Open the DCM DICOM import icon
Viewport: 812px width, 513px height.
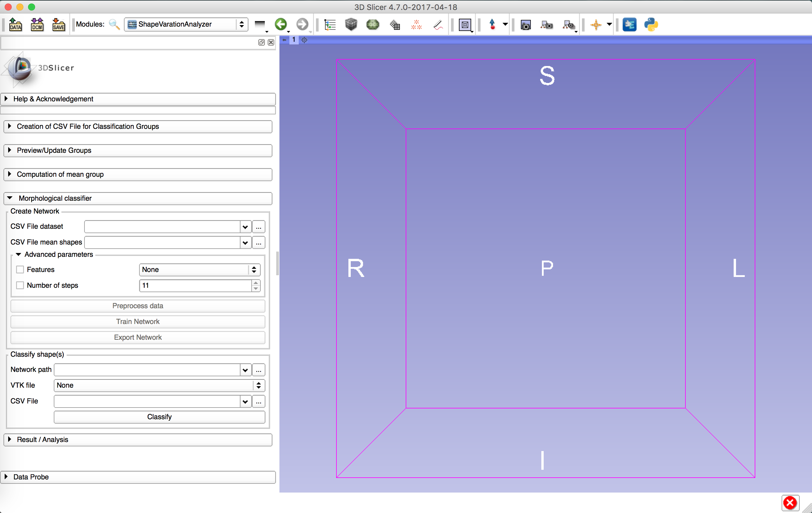[x=37, y=24]
